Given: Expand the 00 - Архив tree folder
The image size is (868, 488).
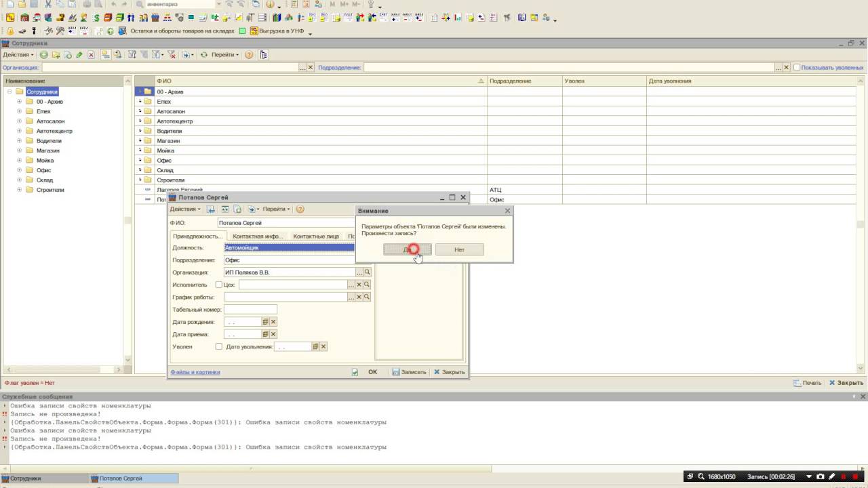Looking at the screenshot, I should pyautogui.click(x=20, y=102).
